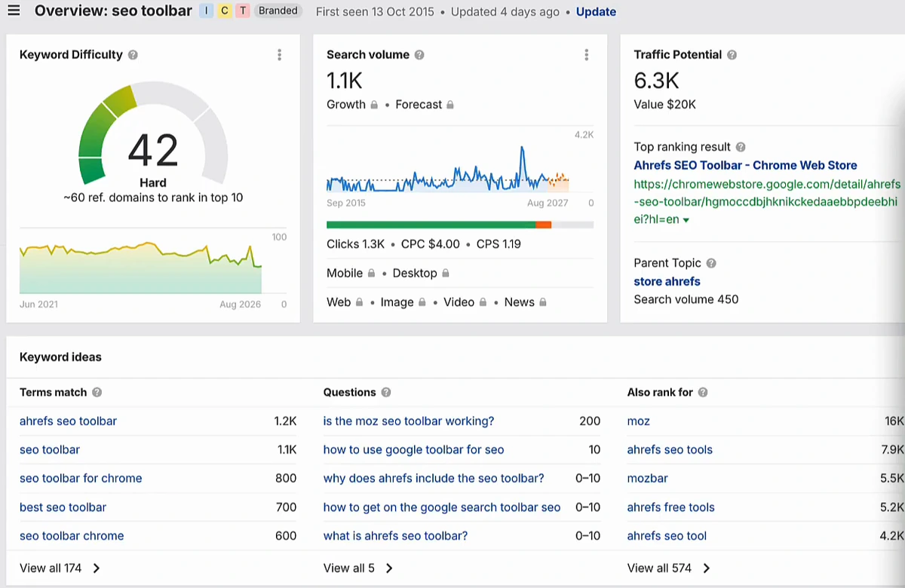Open keyword ahrefs free tools
Viewport: 905px width, 588px height.
[670, 507]
